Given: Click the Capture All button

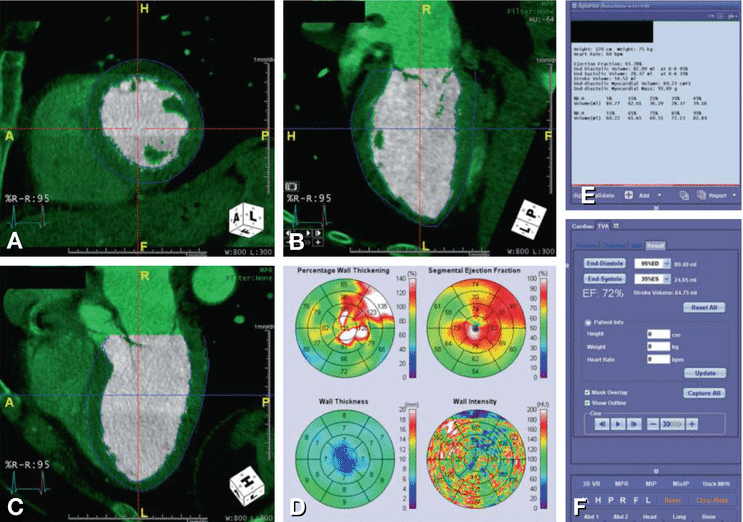Looking at the screenshot, I should coord(704,393).
